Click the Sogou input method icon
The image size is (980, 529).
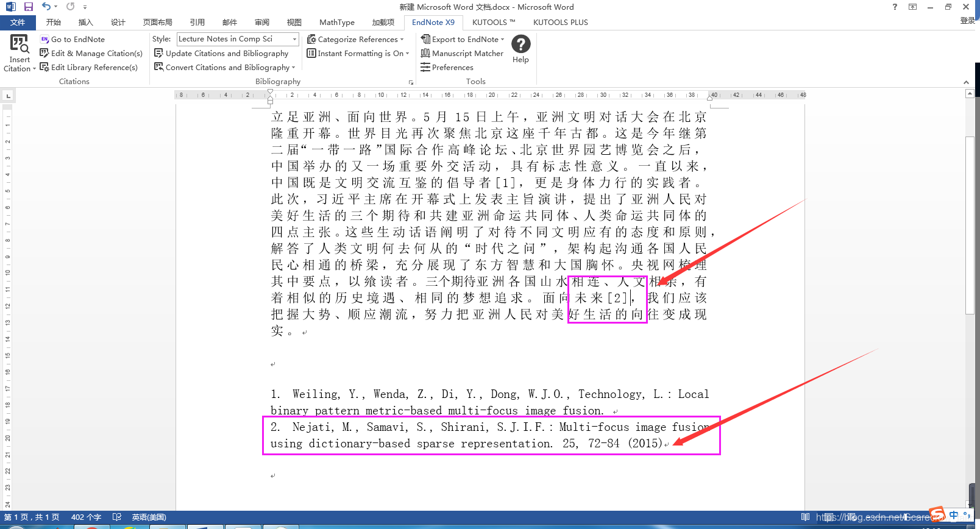click(x=937, y=514)
